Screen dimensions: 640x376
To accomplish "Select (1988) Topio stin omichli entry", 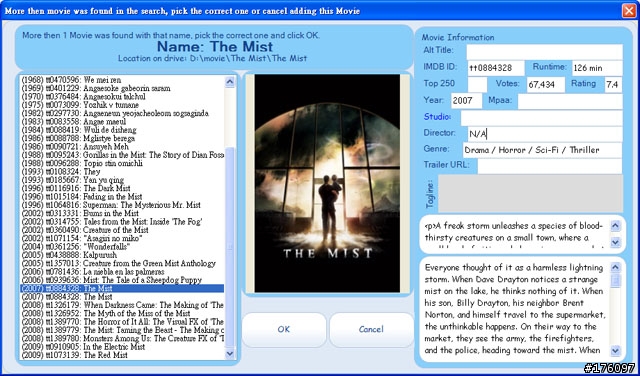I will (x=122, y=163).
